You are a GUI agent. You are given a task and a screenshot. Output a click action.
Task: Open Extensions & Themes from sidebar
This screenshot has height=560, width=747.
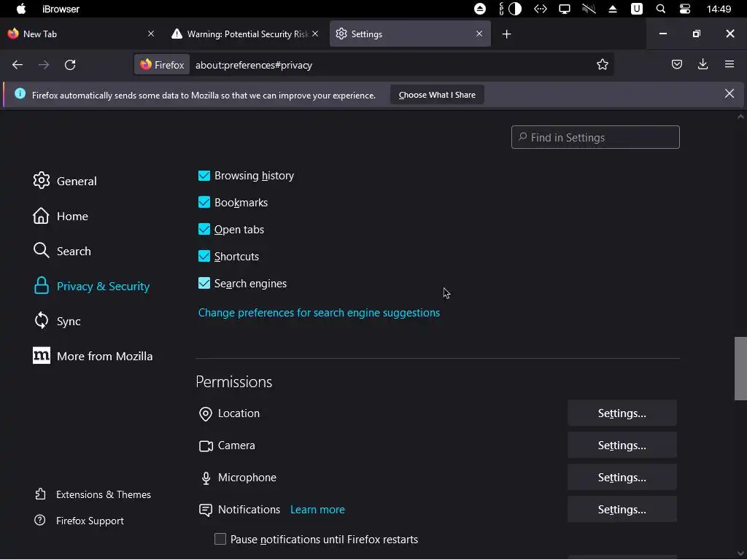click(x=103, y=494)
